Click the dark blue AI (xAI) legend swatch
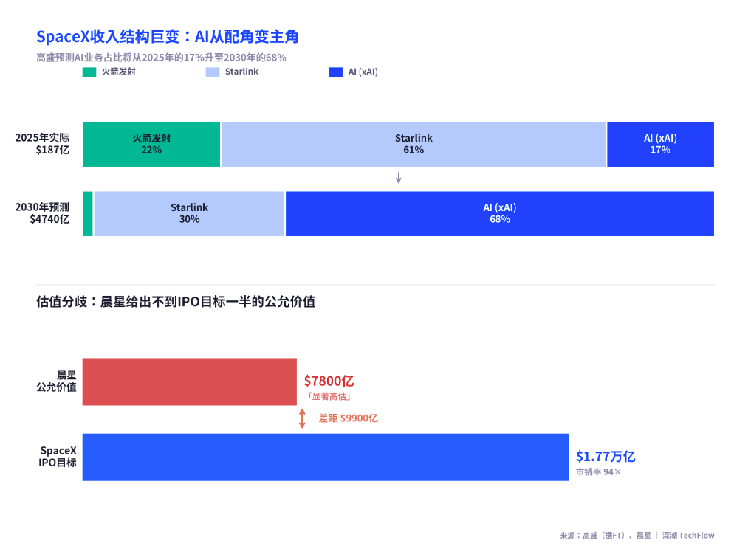The height and width of the screenshot is (560, 734). [336, 72]
